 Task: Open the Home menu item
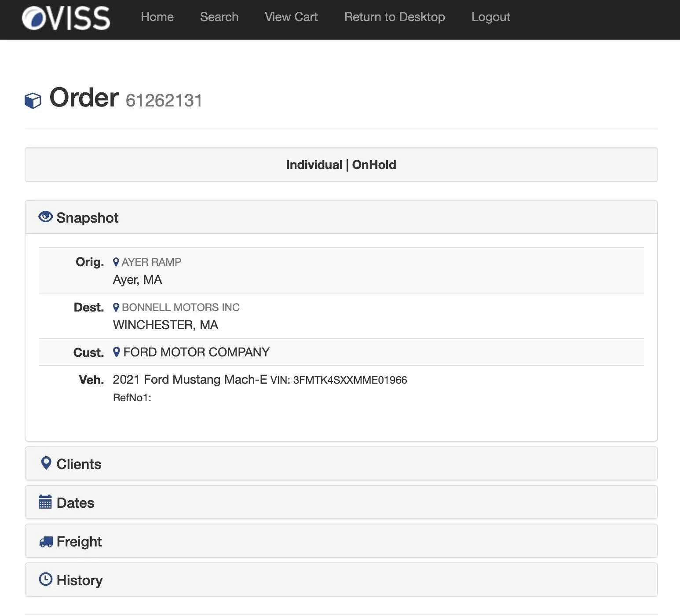click(157, 17)
